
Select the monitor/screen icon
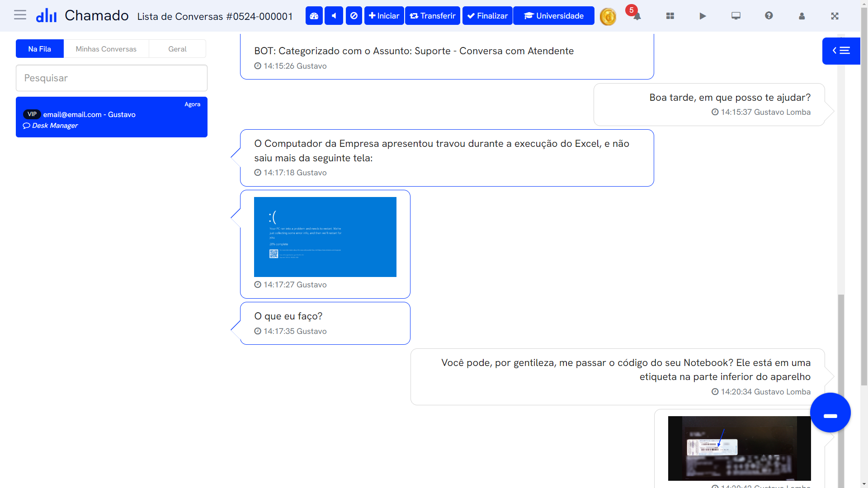pyautogui.click(x=735, y=15)
